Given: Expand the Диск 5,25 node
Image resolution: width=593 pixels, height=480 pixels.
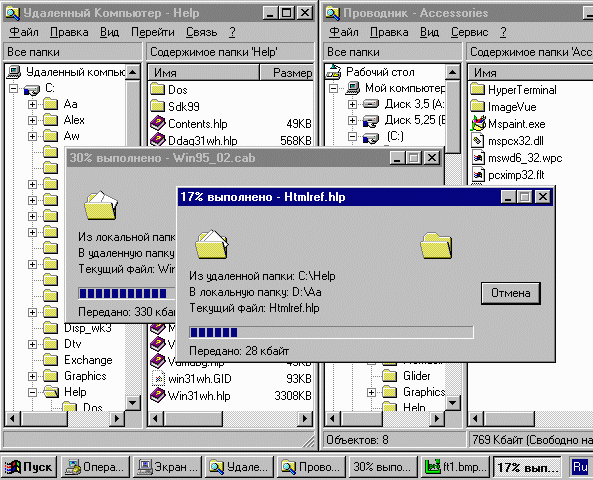Looking at the screenshot, I should (x=352, y=120).
